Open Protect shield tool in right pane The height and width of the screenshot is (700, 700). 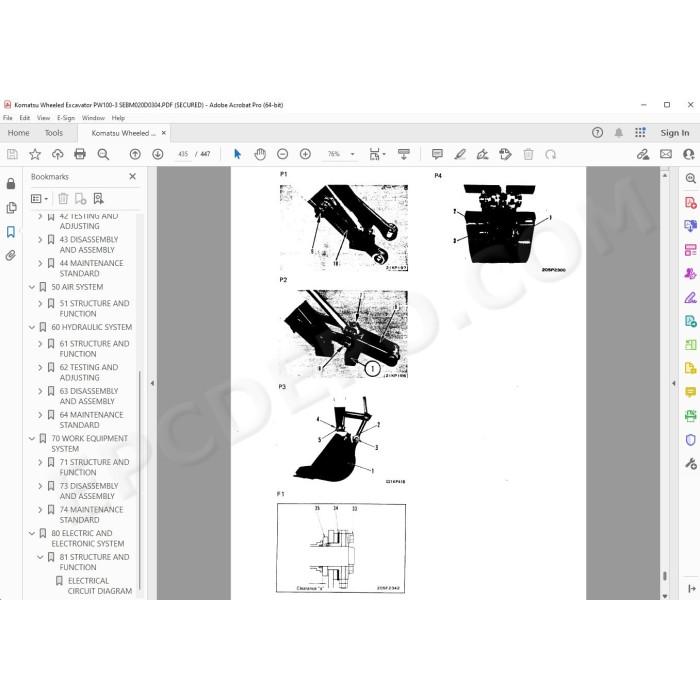coord(690,440)
